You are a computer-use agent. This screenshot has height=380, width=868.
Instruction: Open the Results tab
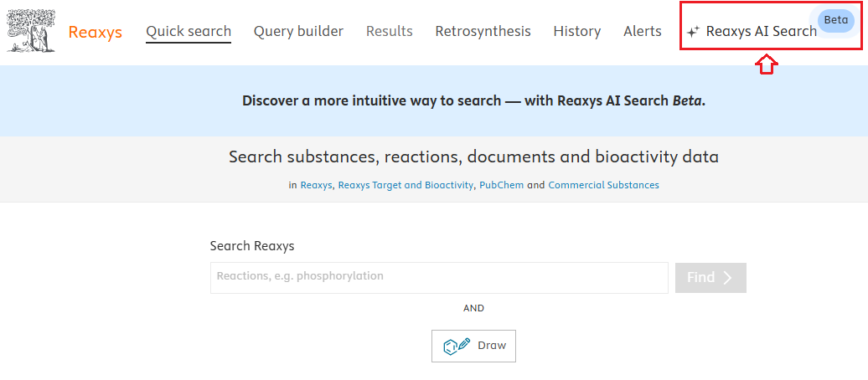coord(389,32)
